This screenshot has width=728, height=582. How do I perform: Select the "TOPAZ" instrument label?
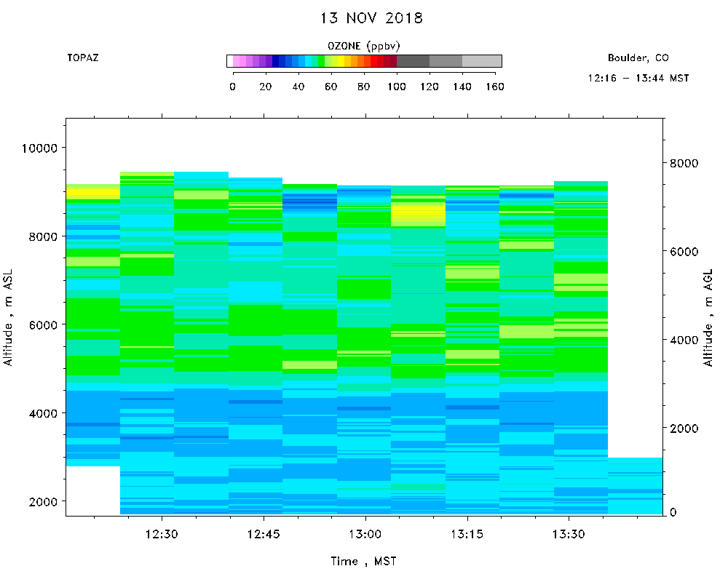tap(83, 57)
